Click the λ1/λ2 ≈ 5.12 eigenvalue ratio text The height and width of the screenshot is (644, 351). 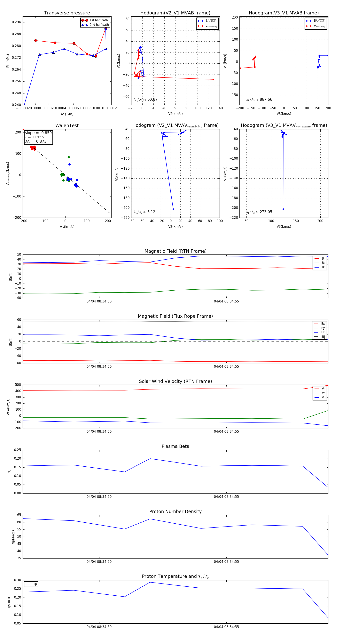pos(144,212)
